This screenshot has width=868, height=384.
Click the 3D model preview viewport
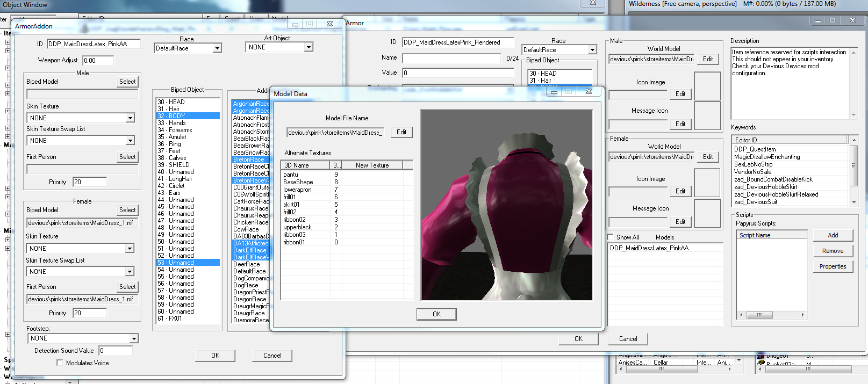point(506,205)
